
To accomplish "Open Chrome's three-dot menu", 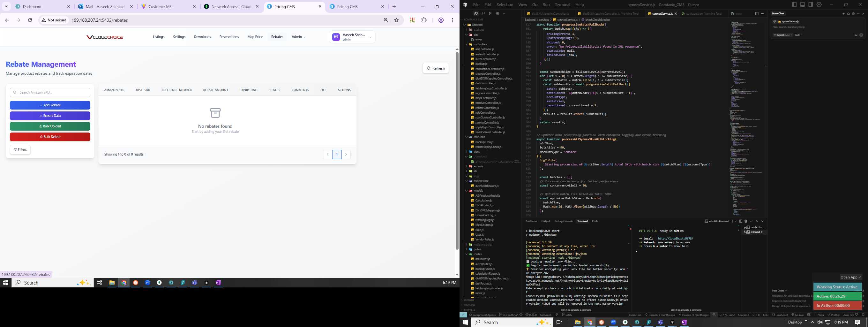I will coord(453,20).
